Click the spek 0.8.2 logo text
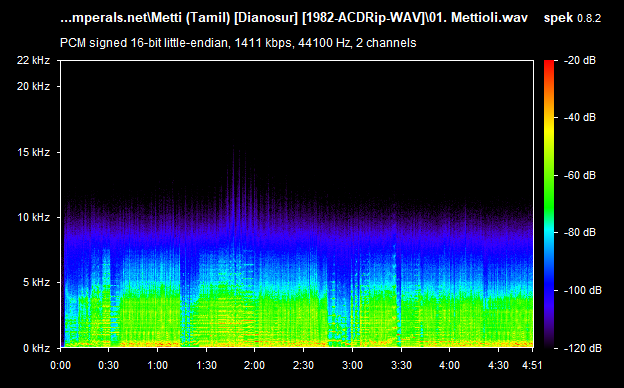 (x=572, y=18)
